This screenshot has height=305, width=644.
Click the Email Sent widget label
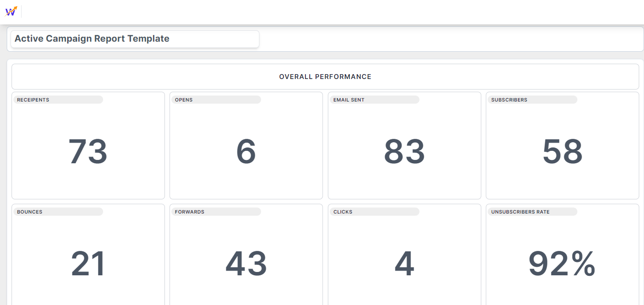click(x=349, y=100)
